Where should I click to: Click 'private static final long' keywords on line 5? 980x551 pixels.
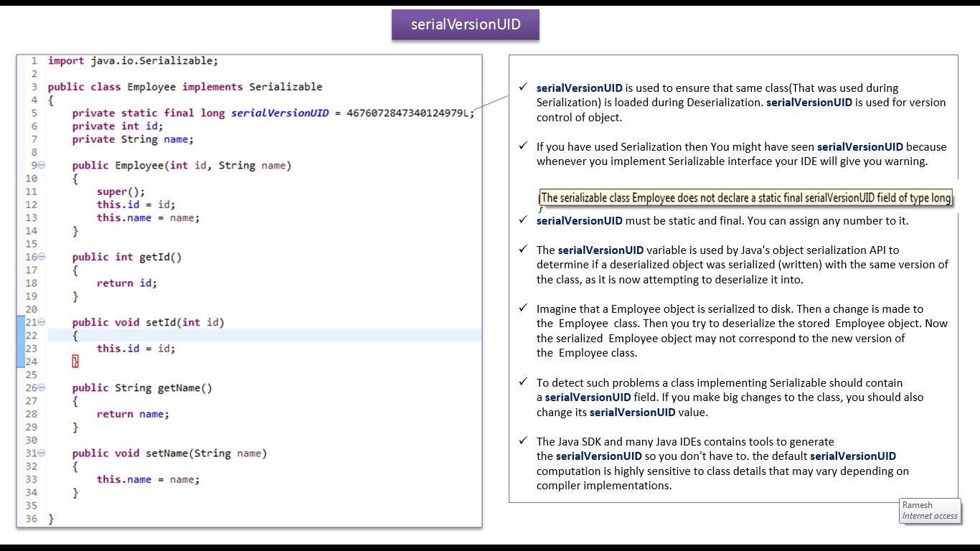point(149,113)
